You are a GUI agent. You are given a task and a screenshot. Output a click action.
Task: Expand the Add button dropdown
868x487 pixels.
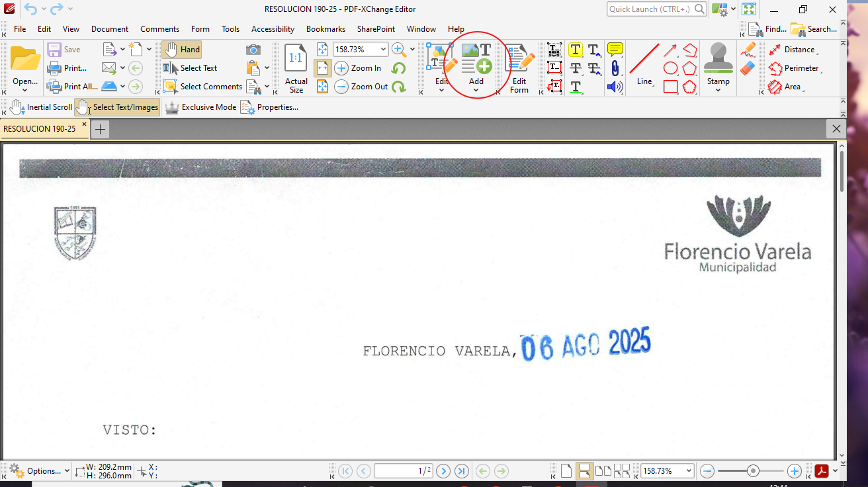(x=476, y=90)
